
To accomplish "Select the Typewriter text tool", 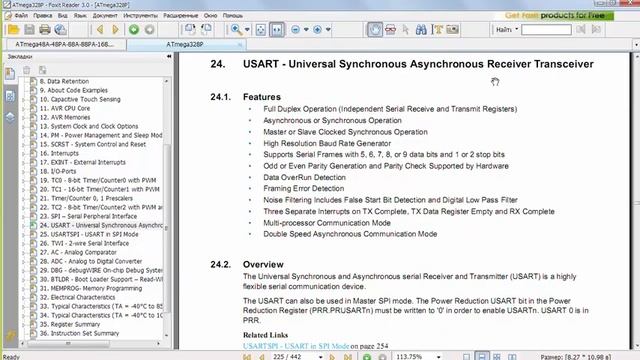I will tap(438, 29).
